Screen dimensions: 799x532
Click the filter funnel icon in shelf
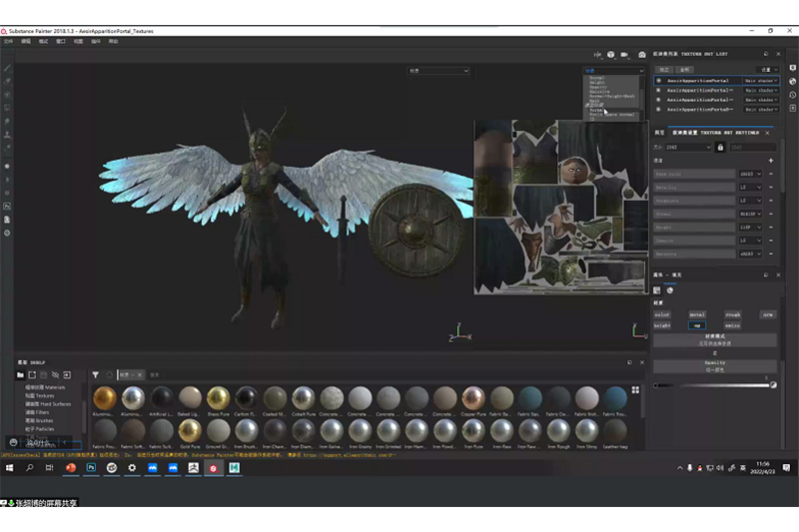pos(95,374)
